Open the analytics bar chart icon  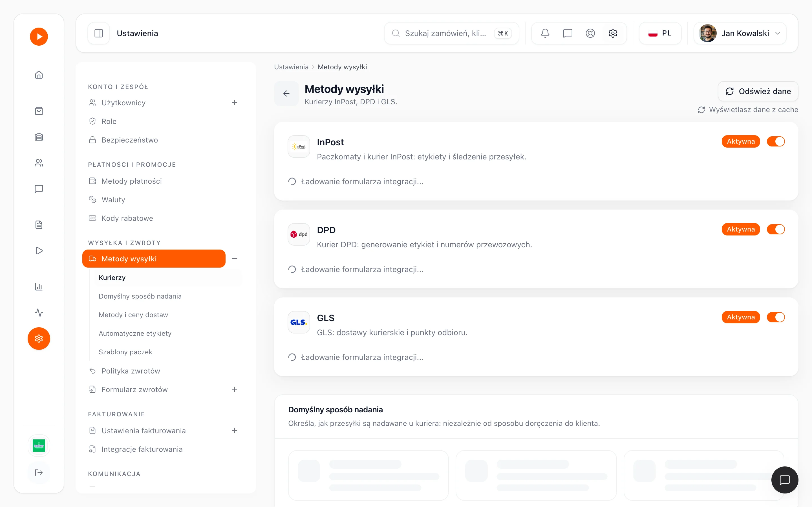pyautogui.click(x=39, y=287)
